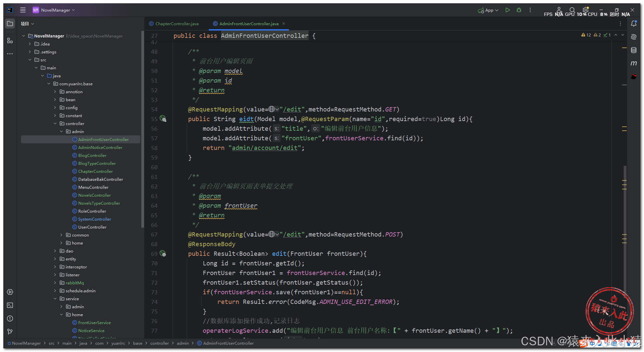
Task: Open the Project tool window
Action: [x=10, y=24]
